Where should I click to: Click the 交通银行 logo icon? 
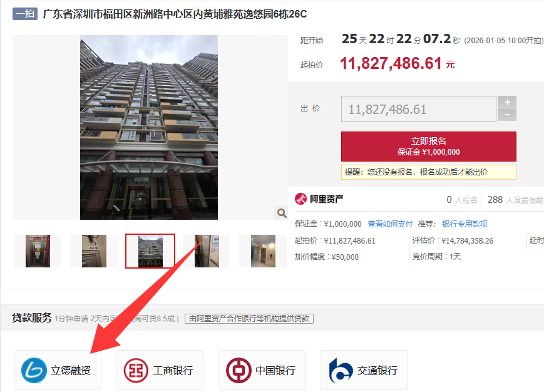coord(341,370)
